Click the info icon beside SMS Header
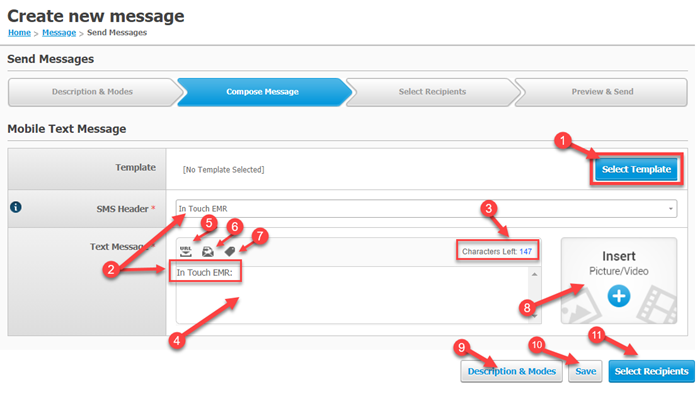700x394 pixels. (16, 207)
